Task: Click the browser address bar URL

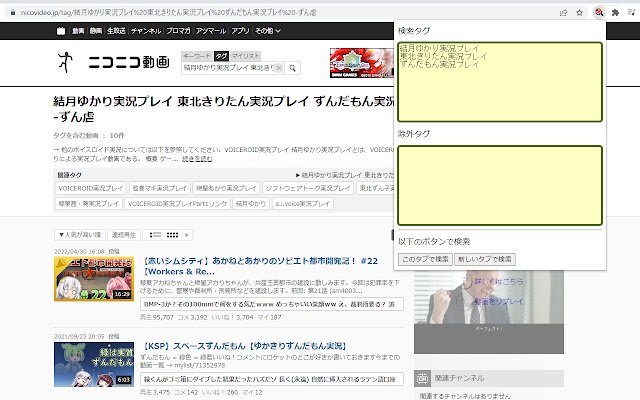Action: [x=168, y=13]
